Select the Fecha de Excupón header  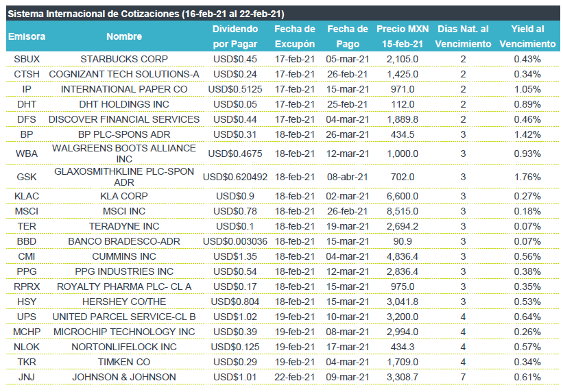coord(295,36)
